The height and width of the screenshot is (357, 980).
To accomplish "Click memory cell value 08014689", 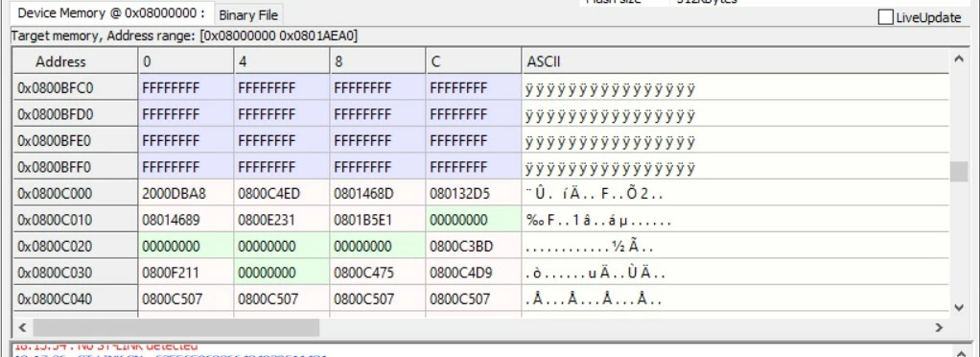I will 186,220.
